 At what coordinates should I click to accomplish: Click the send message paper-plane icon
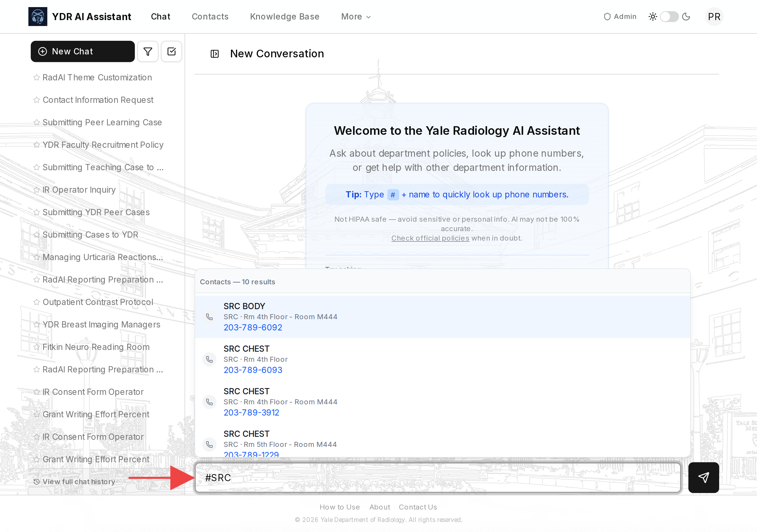click(x=703, y=477)
